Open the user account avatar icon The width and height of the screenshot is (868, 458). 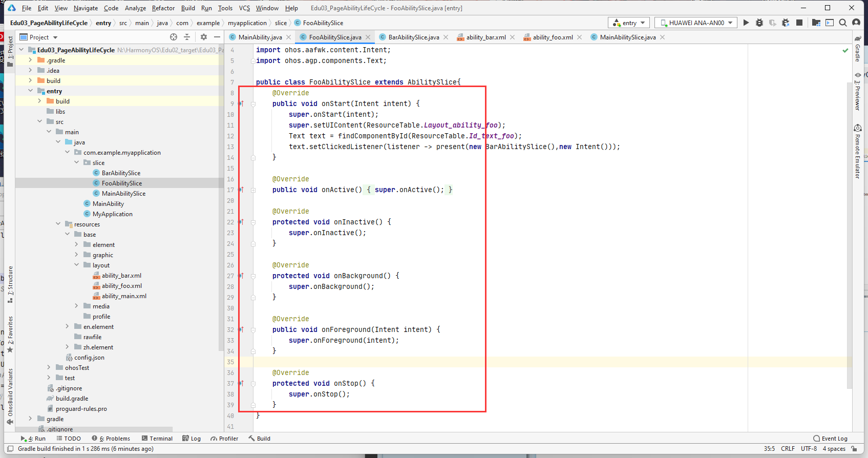[x=856, y=23]
